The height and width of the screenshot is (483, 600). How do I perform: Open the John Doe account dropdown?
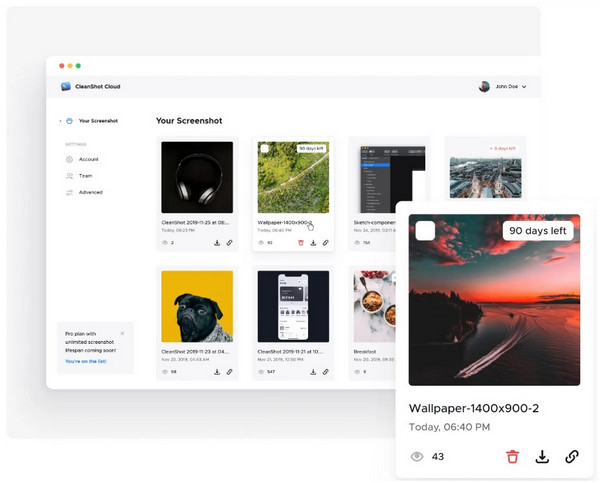pos(503,87)
